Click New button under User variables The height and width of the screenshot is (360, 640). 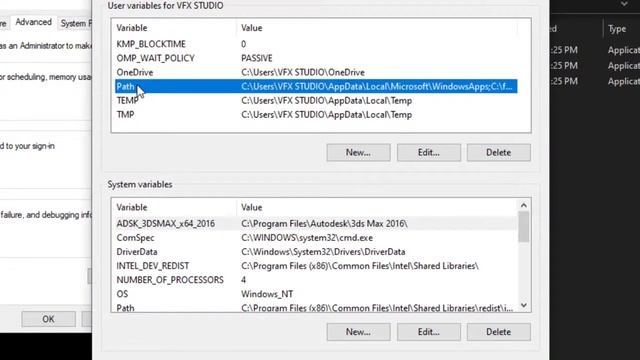[x=358, y=153]
